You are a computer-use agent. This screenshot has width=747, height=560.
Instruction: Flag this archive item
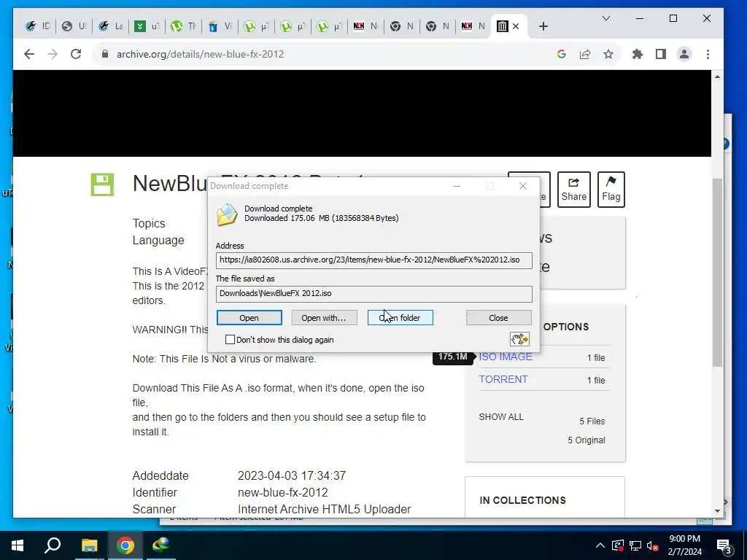click(x=611, y=190)
